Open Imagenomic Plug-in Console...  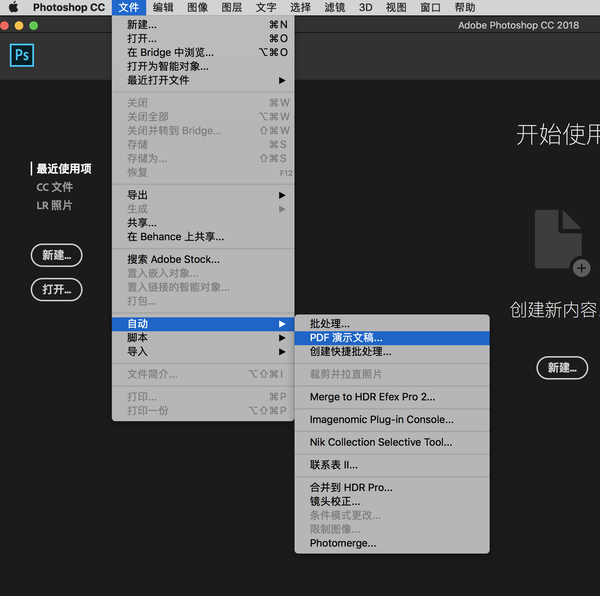pyautogui.click(x=392, y=420)
